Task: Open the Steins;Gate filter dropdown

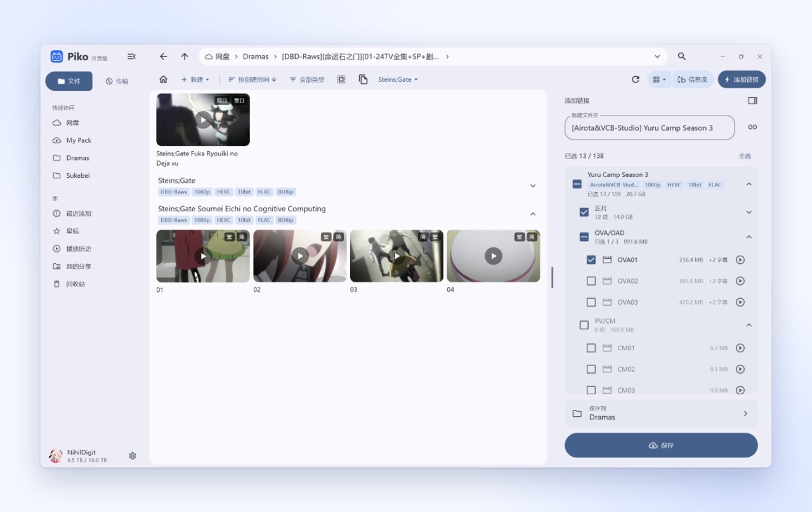Action: click(x=398, y=79)
